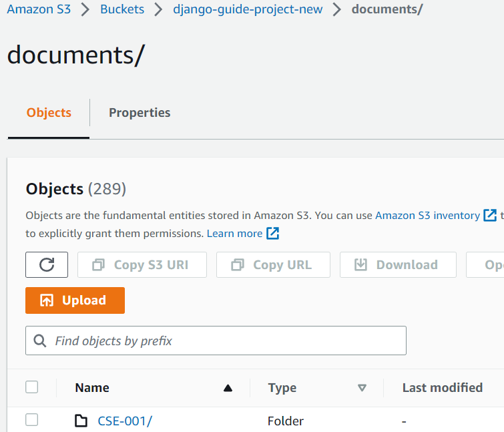Click the download tray icon
Viewport: 504px width, 432px height.
[360, 264]
